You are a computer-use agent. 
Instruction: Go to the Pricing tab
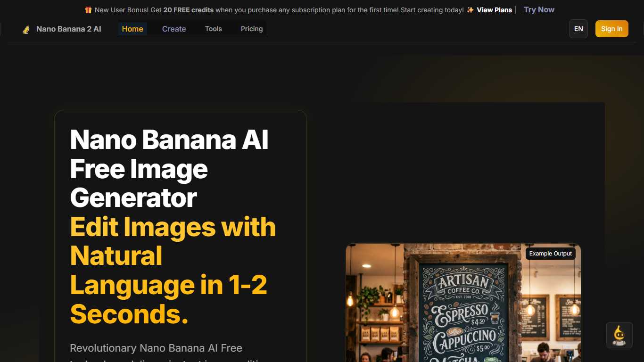click(x=251, y=29)
